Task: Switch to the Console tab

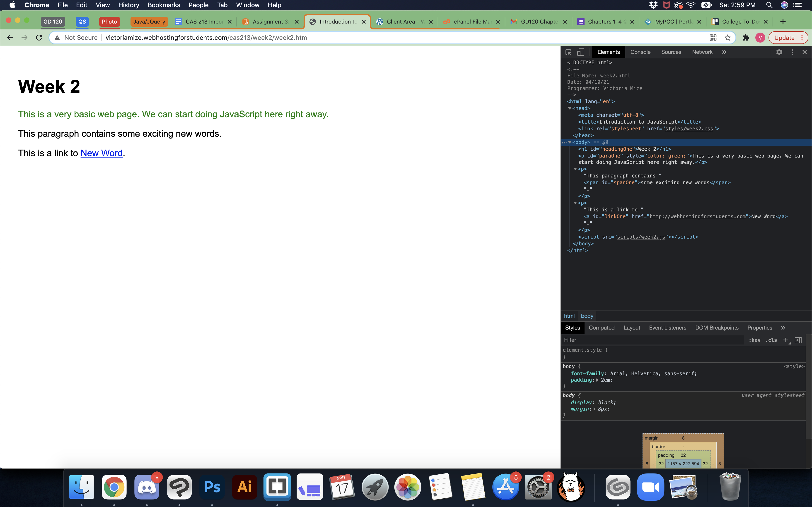Action: click(x=640, y=52)
